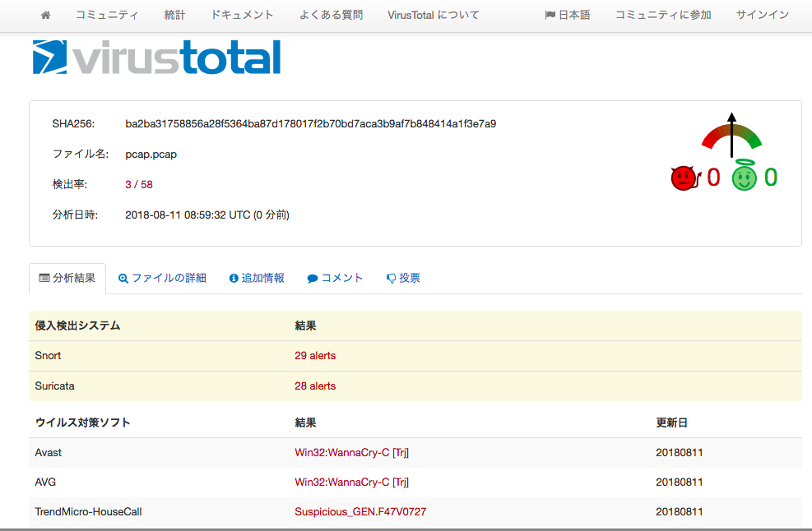Click TrendMicro-HouseCall's update date 20180811

pyautogui.click(x=679, y=512)
